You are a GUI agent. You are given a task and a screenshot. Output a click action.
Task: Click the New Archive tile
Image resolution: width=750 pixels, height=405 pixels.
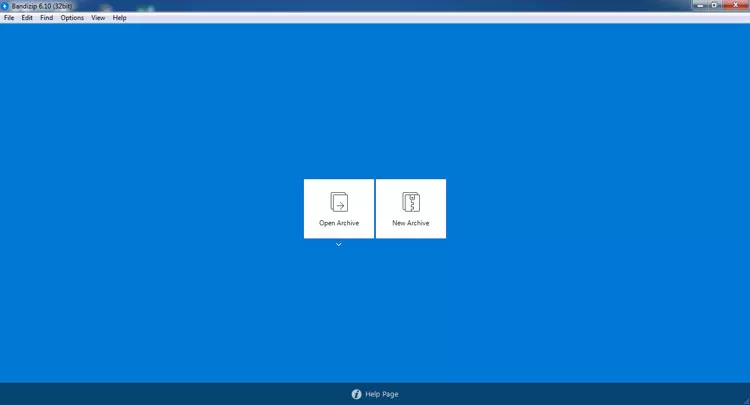coord(411,208)
